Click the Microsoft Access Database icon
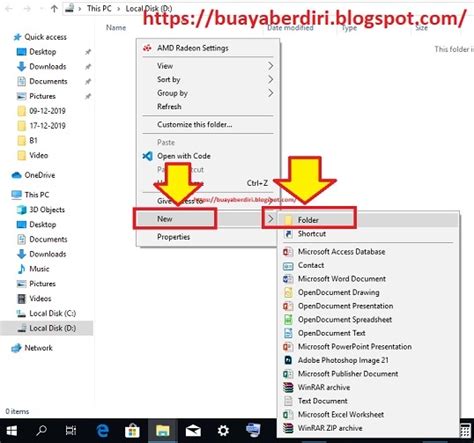 288,252
